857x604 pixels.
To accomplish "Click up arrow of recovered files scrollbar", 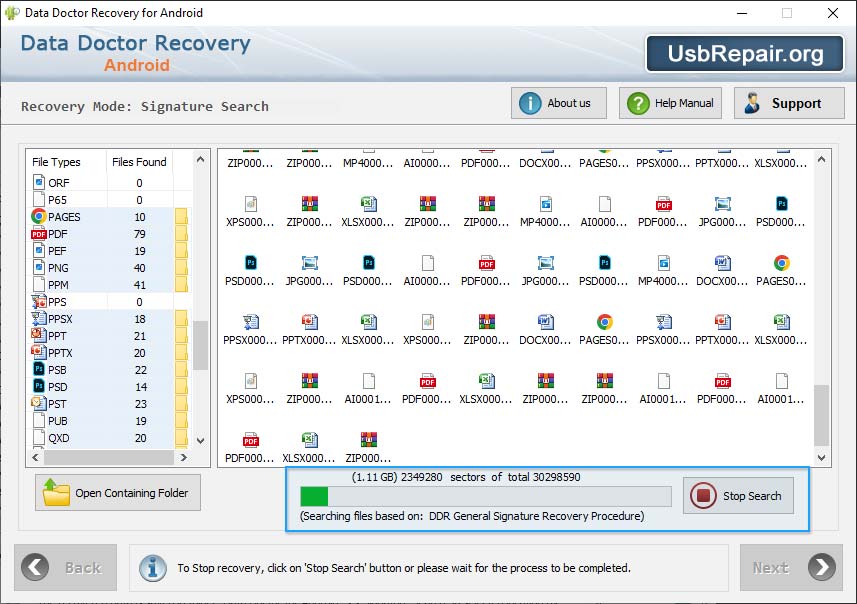I will click(821, 160).
